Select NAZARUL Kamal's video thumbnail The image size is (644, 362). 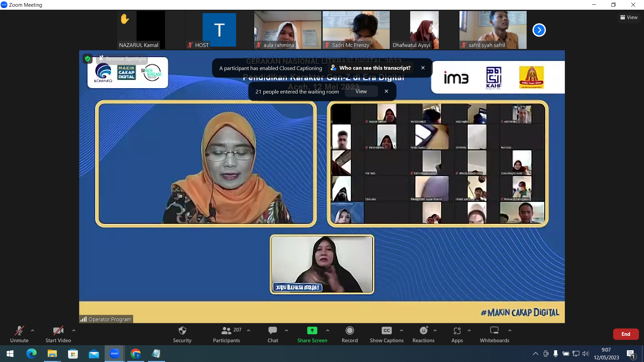151,30
